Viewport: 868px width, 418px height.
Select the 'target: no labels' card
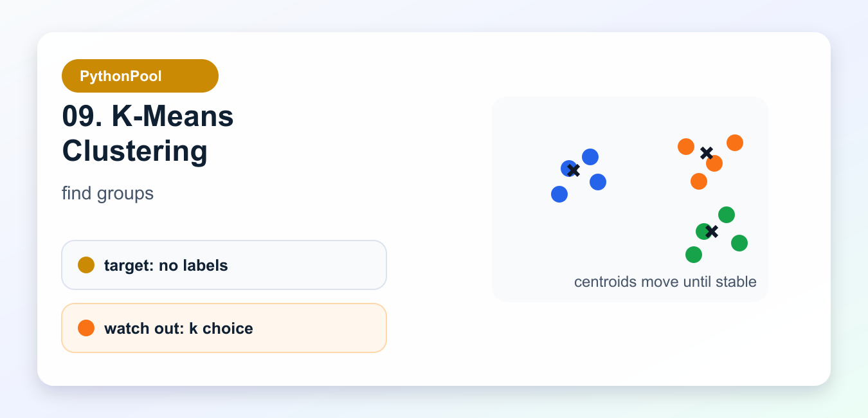pyautogui.click(x=224, y=265)
